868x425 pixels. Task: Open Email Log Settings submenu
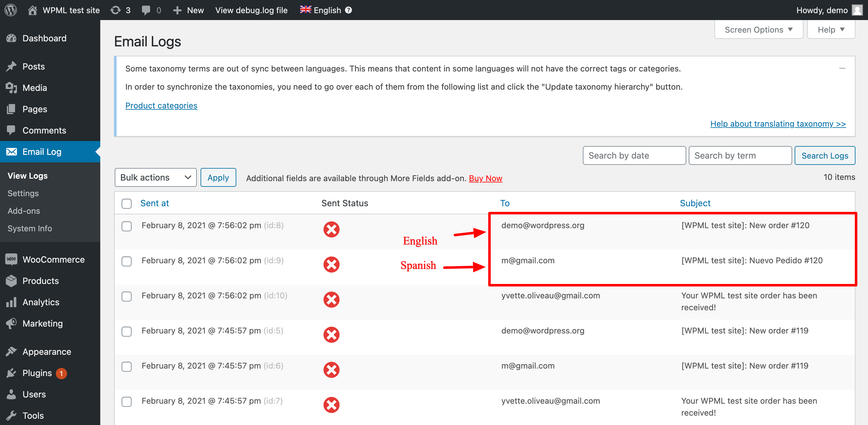click(23, 193)
